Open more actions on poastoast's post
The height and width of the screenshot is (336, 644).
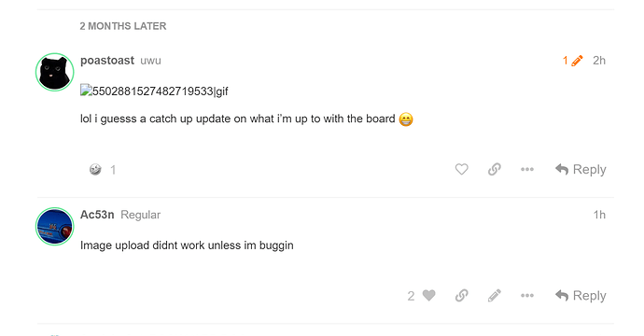coord(527,169)
